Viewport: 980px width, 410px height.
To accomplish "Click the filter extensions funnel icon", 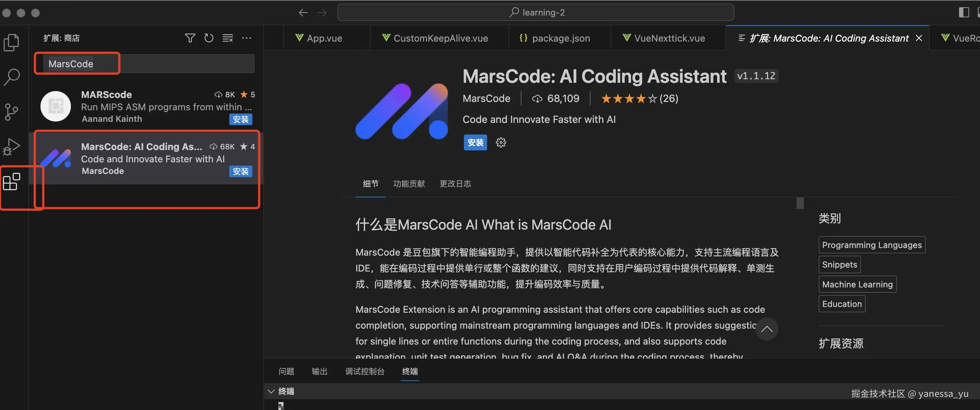I will pos(190,38).
